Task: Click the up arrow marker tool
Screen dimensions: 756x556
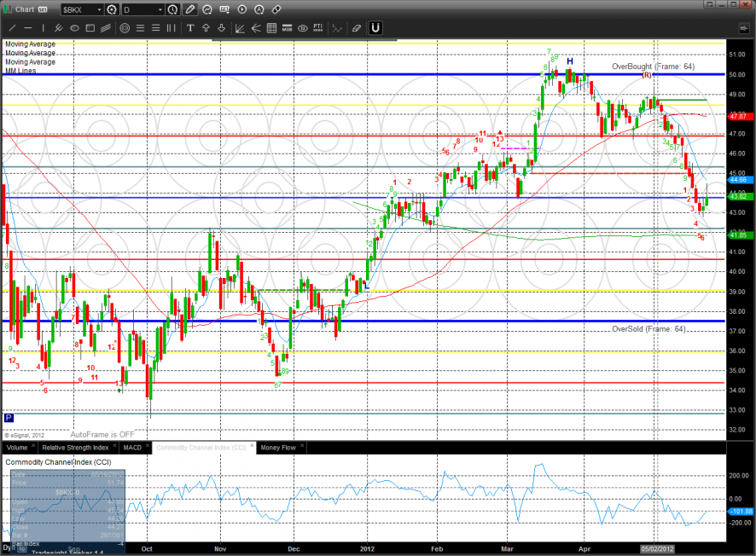Action: point(206,27)
